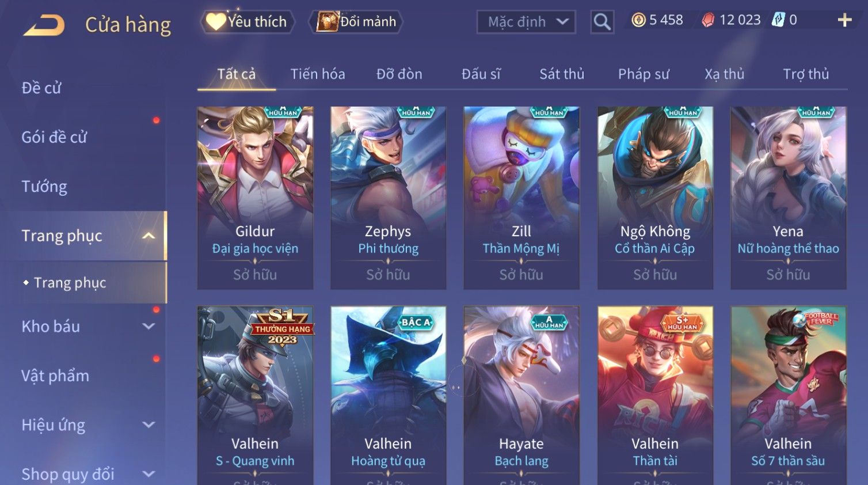Click the gold coin icon showing 5 458
The image size is (868, 485).
coord(638,20)
